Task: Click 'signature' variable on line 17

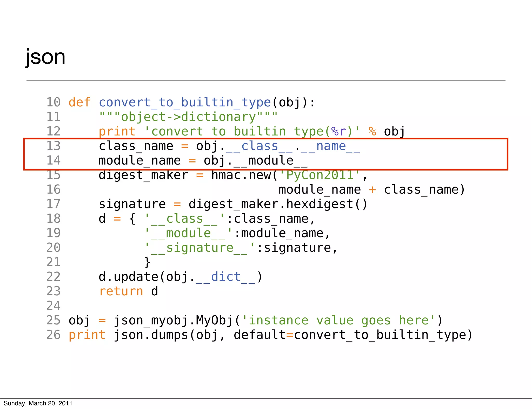Action: [132, 204]
